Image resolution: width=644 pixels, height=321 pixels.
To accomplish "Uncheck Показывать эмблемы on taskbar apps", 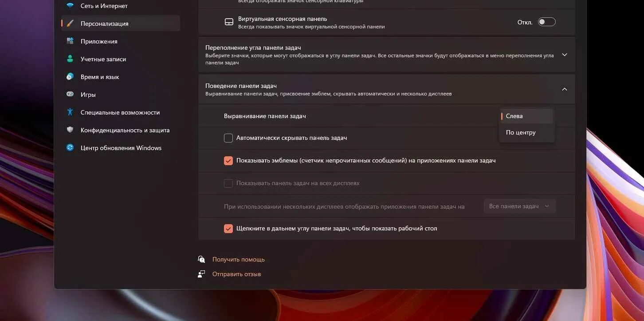I will tap(228, 161).
